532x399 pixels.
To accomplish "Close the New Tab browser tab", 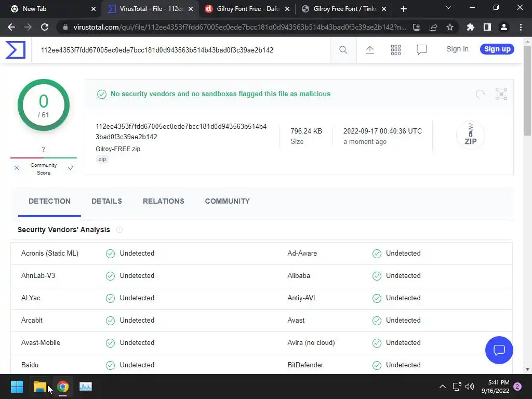I will [94, 9].
